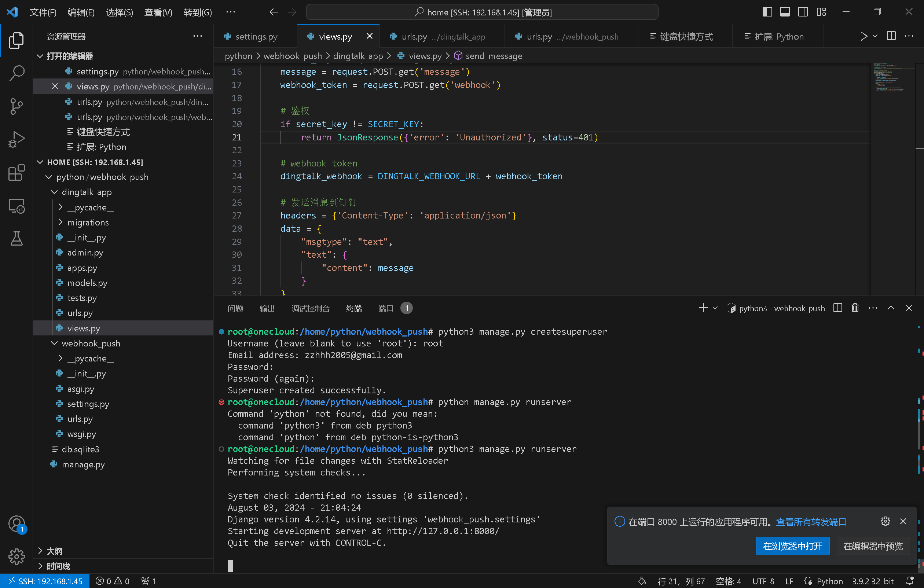Open run button dropdown arrow
This screenshot has height=588, width=924.
[875, 36]
